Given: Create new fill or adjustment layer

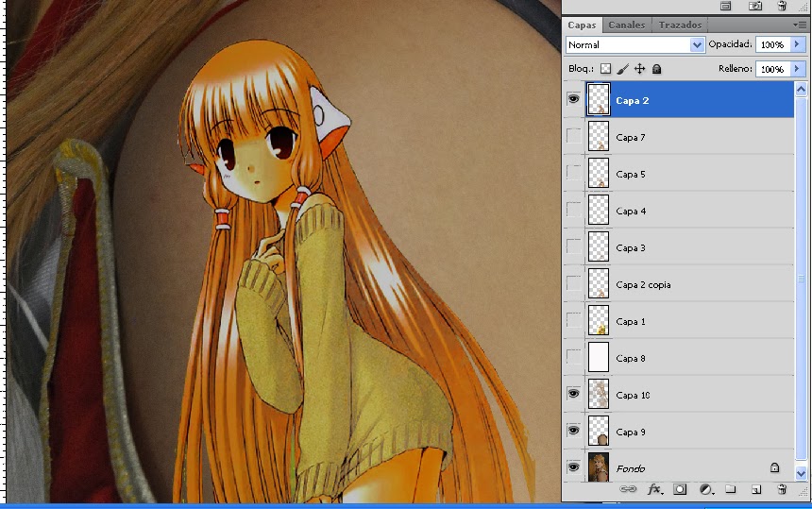Looking at the screenshot, I should coord(706,489).
